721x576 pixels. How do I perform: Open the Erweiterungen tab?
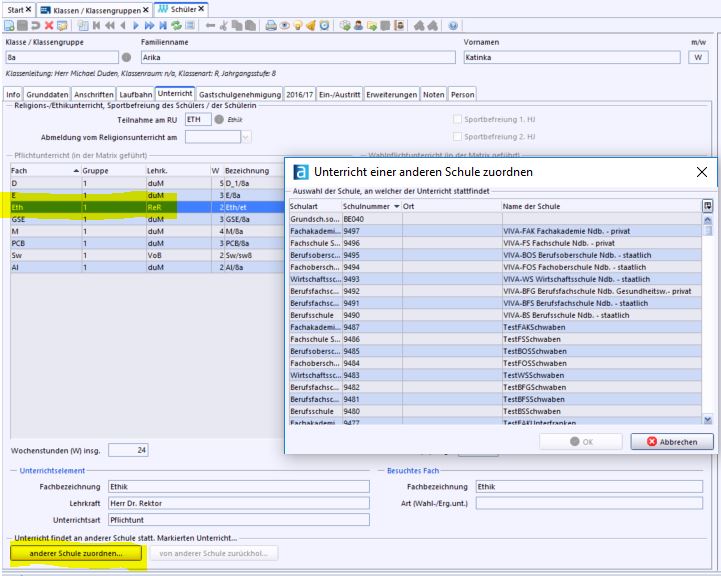[x=391, y=94]
